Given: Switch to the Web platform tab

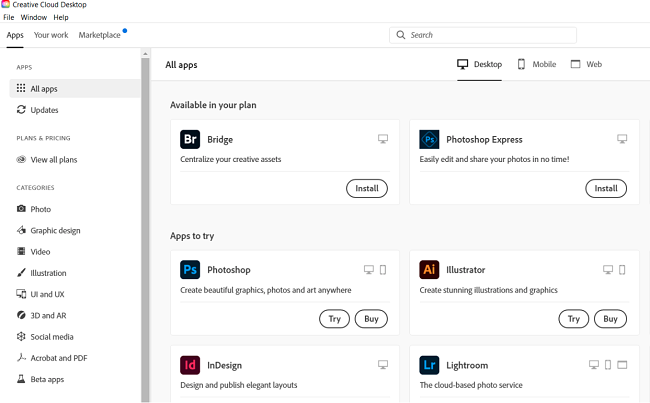Looking at the screenshot, I should [586, 64].
